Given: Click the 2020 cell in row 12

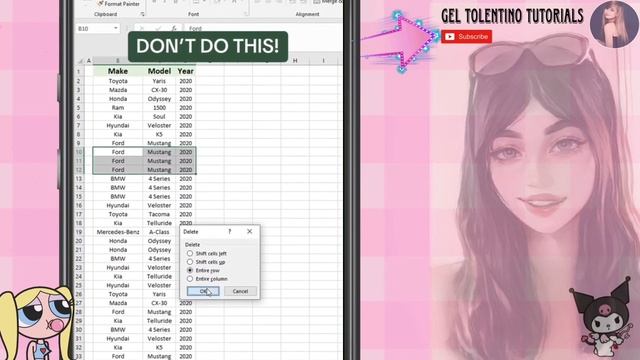Looking at the screenshot, I should coord(186,170).
